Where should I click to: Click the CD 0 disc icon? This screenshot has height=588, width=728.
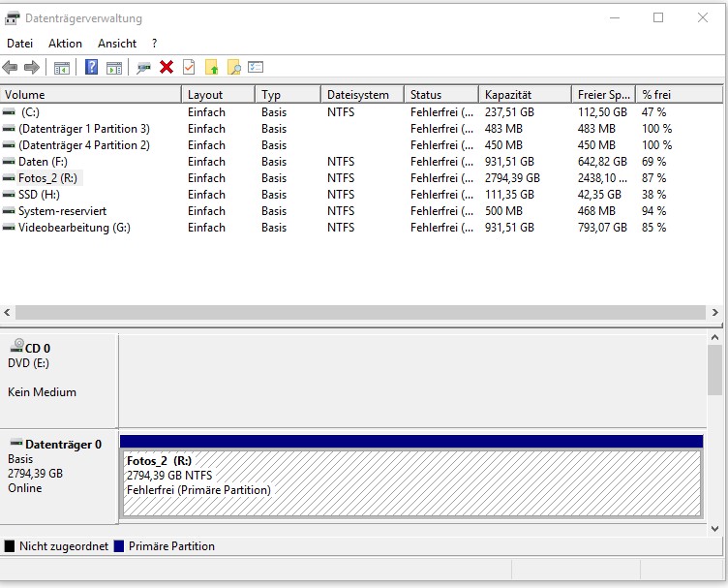tap(17, 346)
